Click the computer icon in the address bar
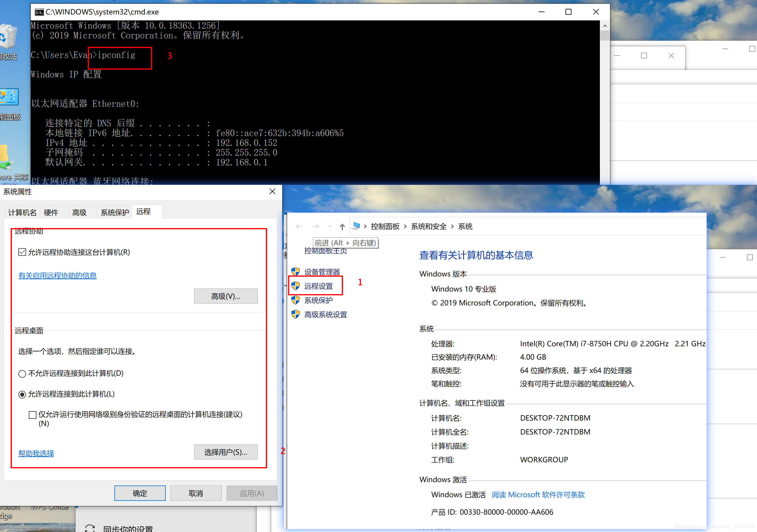 [356, 226]
